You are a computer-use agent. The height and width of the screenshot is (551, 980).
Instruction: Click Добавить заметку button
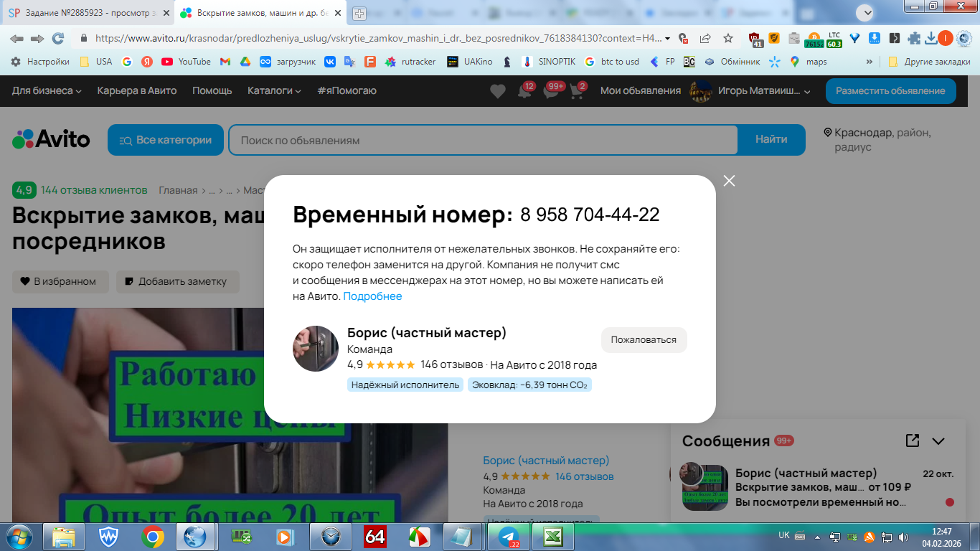pos(178,281)
